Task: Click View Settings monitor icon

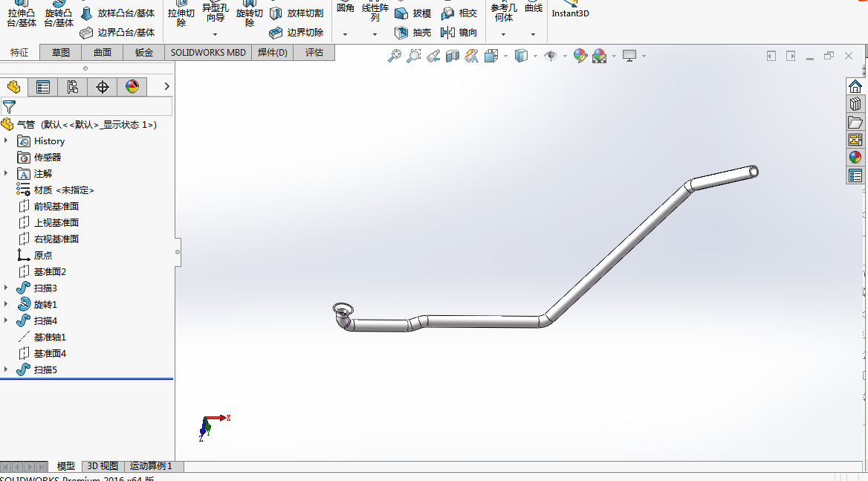Action: click(629, 56)
